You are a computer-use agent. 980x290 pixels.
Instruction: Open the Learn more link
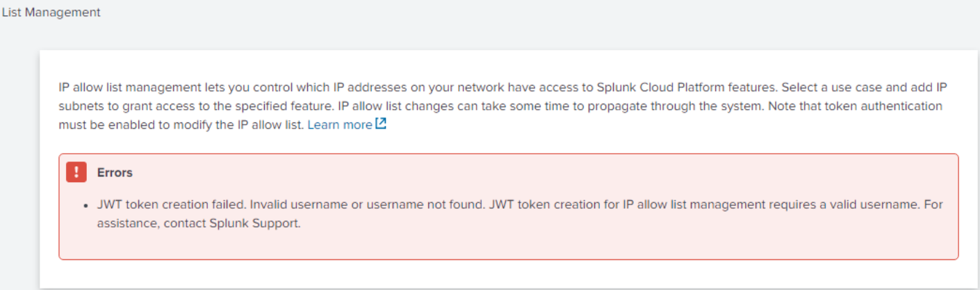[x=340, y=125]
